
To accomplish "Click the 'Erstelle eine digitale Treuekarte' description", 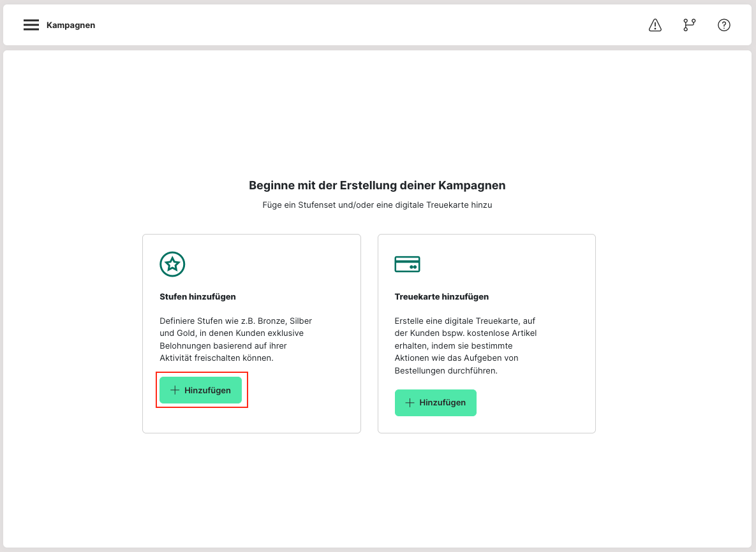I will point(464,321).
